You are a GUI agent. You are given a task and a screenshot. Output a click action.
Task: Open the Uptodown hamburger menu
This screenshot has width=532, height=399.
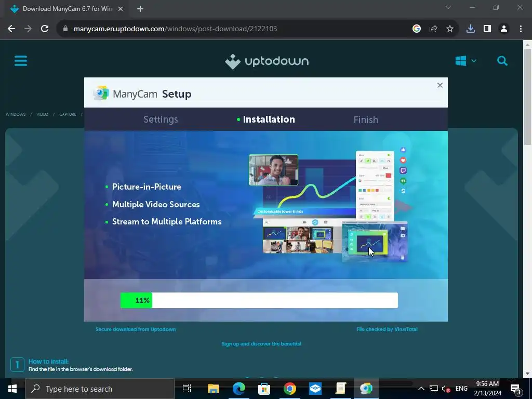pyautogui.click(x=21, y=61)
